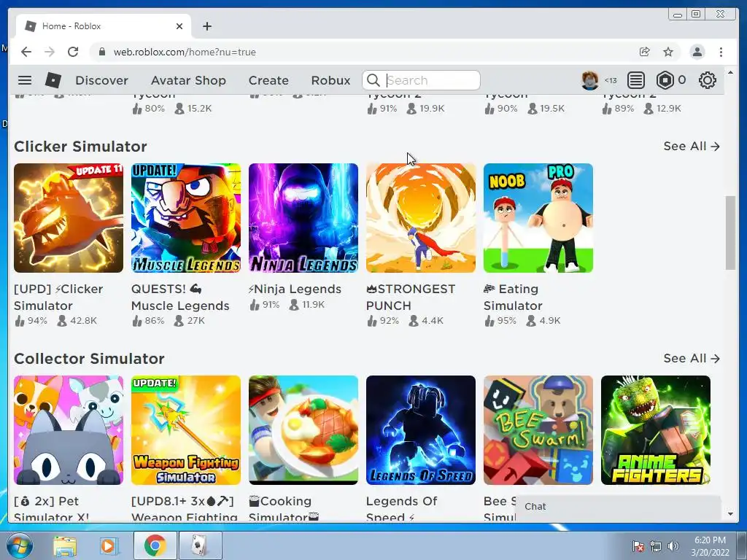Viewport: 747px width, 560px height.
Task: Open the Cooking Simulator thumbnail
Action: [x=303, y=430]
